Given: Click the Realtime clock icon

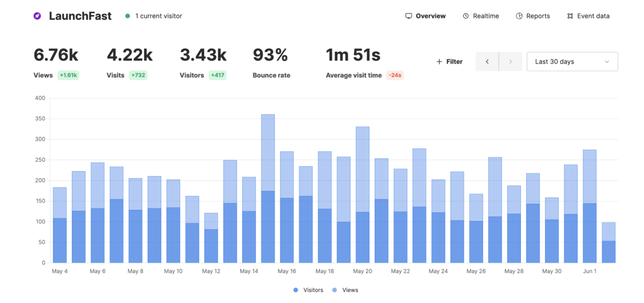Looking at the screenshot, I should coord(466,16).
